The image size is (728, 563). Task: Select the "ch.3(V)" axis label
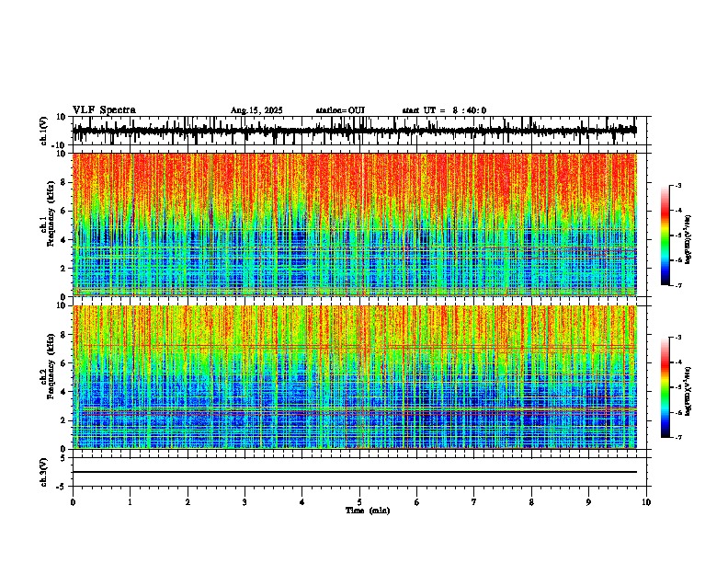44,472
